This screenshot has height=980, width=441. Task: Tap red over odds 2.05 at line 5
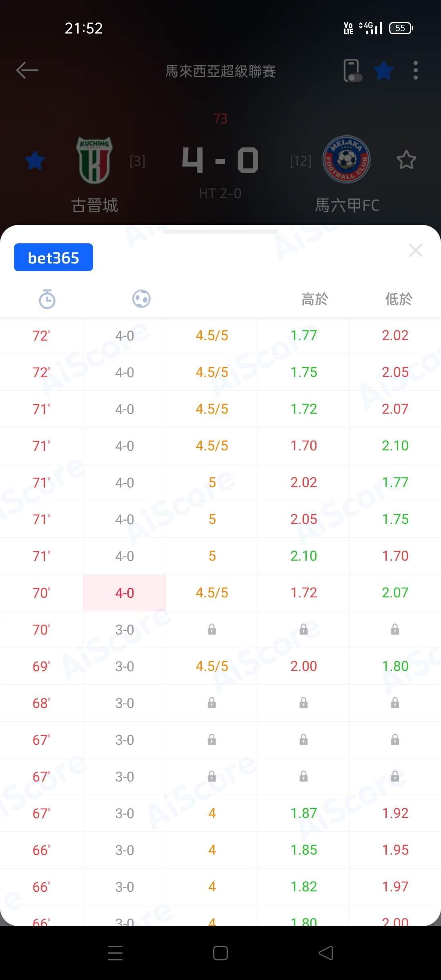[304, 519]
